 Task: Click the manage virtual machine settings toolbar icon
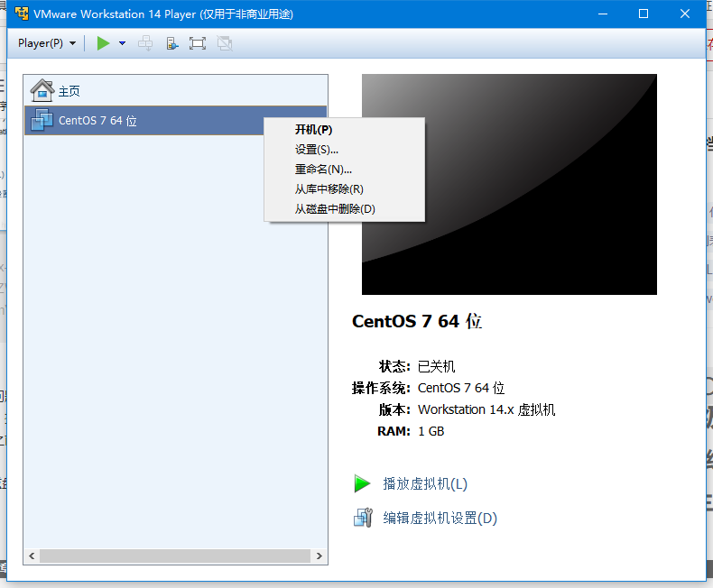point(171,43)
